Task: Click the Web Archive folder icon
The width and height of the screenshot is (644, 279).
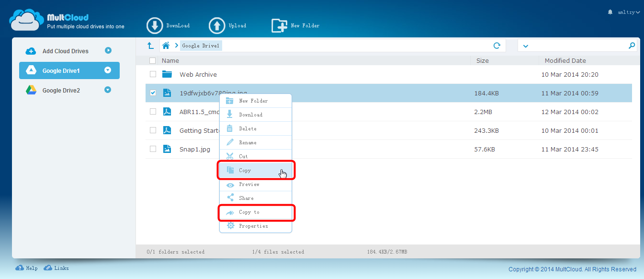Action: click(167, 74)
